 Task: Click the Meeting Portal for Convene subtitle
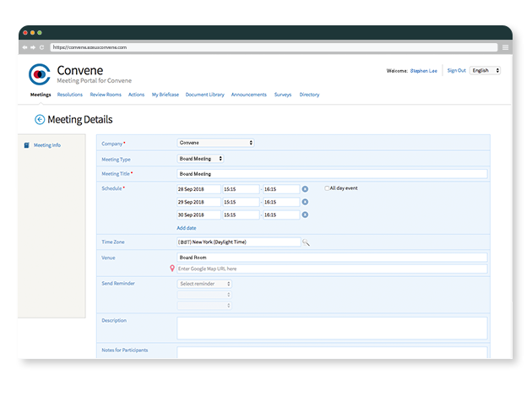[95, 81]
